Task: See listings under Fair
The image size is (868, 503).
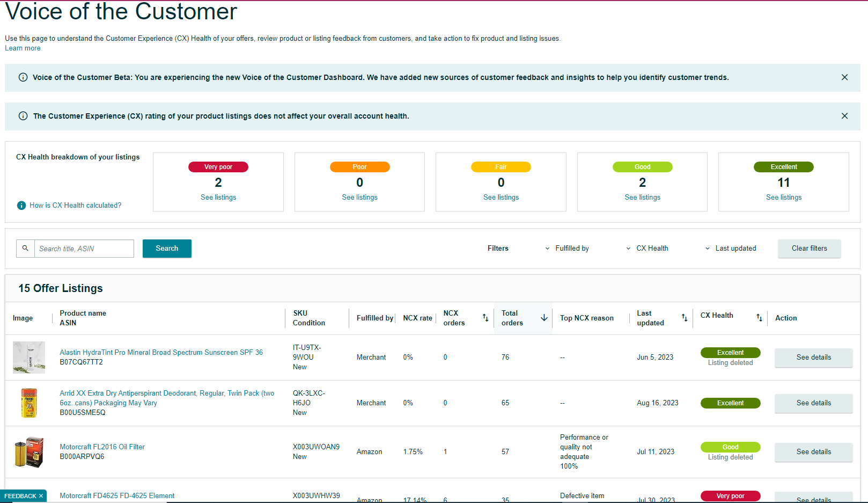Action: (501, 198)
